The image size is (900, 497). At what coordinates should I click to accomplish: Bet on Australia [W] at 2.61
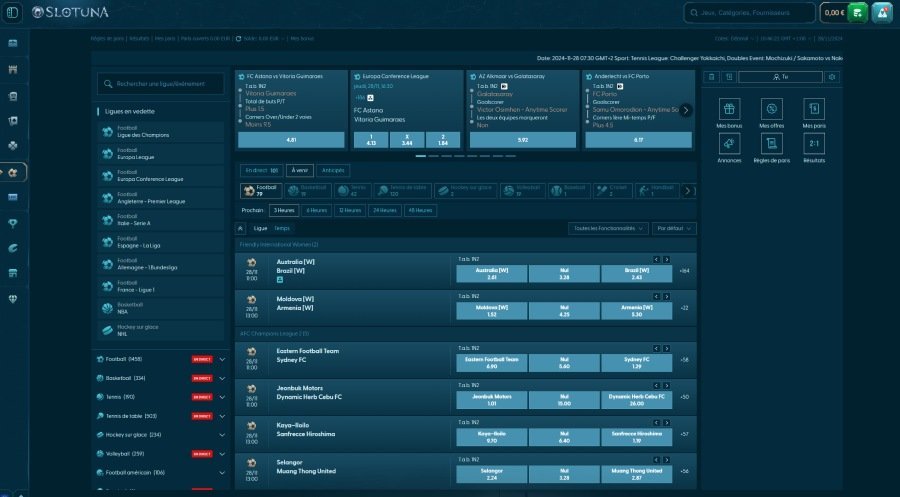click(492, 274)
